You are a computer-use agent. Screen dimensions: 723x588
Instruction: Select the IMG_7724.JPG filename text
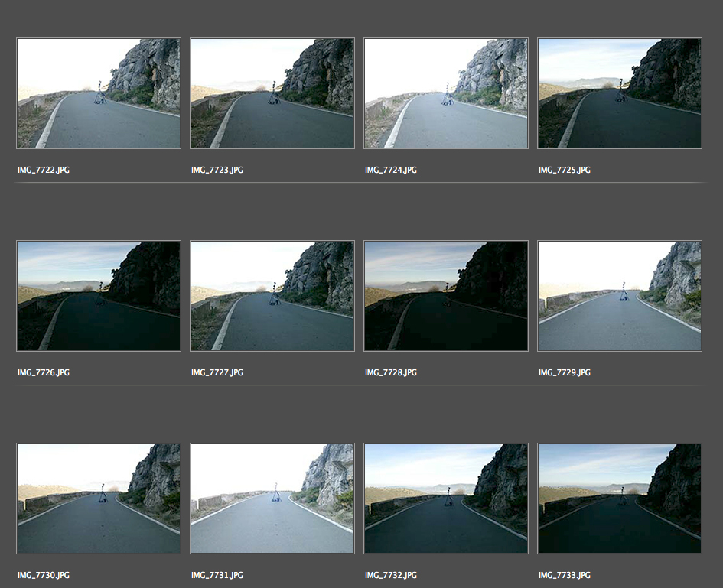click(x=391, y=170)
